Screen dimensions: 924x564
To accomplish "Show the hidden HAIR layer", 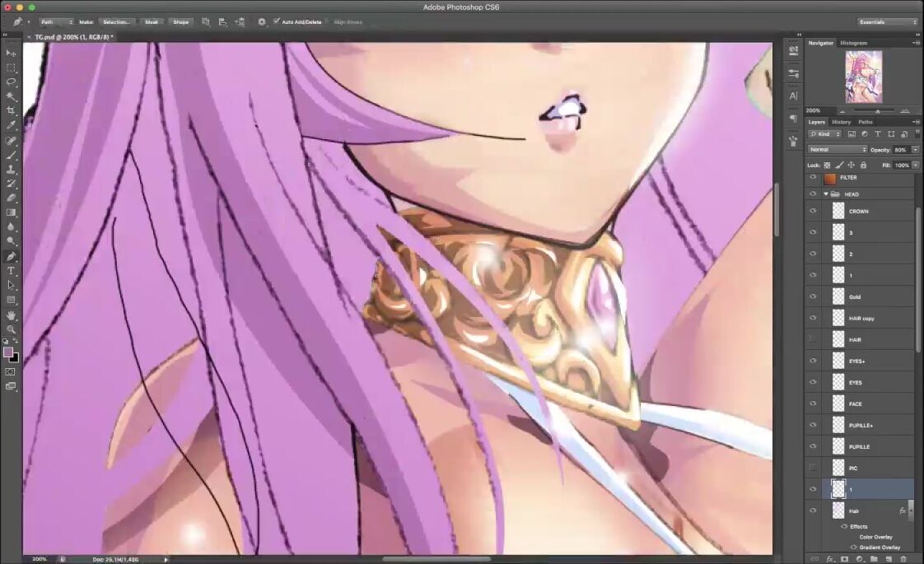I will coord(813,340).
